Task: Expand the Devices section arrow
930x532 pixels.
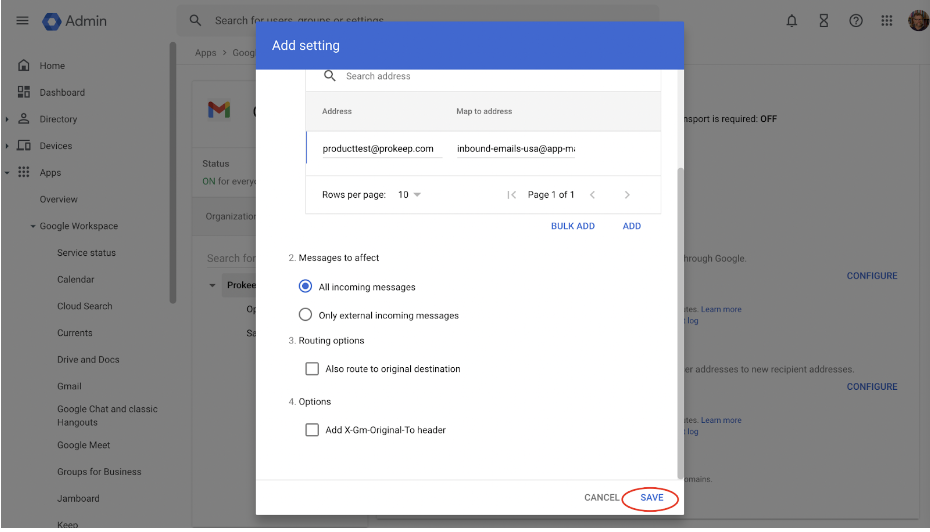Action: pyautogui.click(x=7, y=146)
